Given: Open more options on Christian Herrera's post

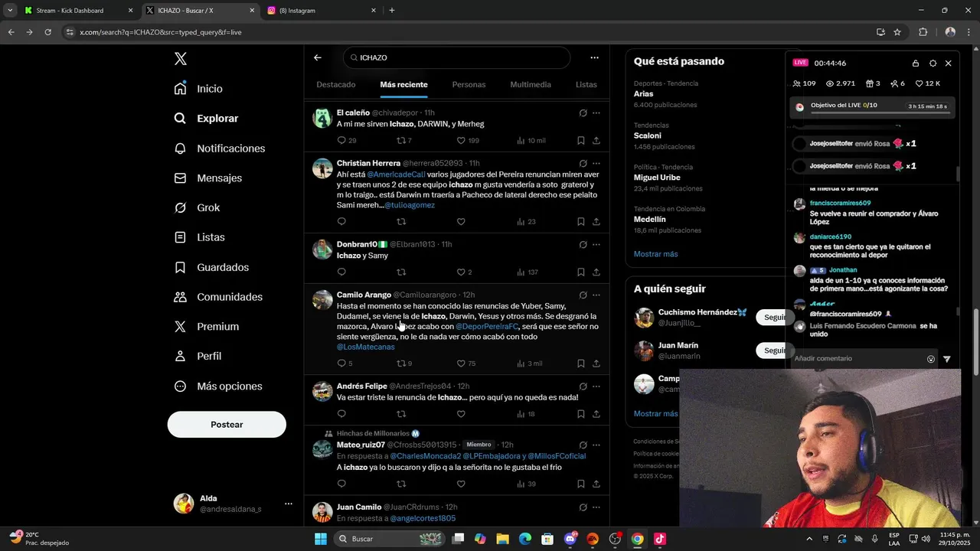Looking at the screenshot, I should tap(596, 163).
